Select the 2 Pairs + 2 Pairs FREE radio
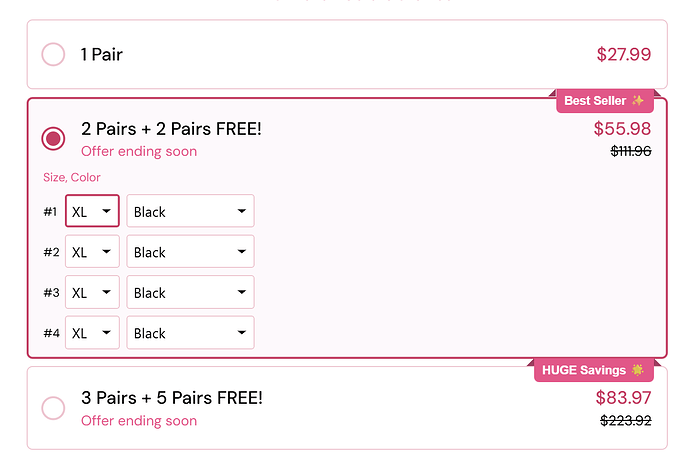 click(53, 139)
